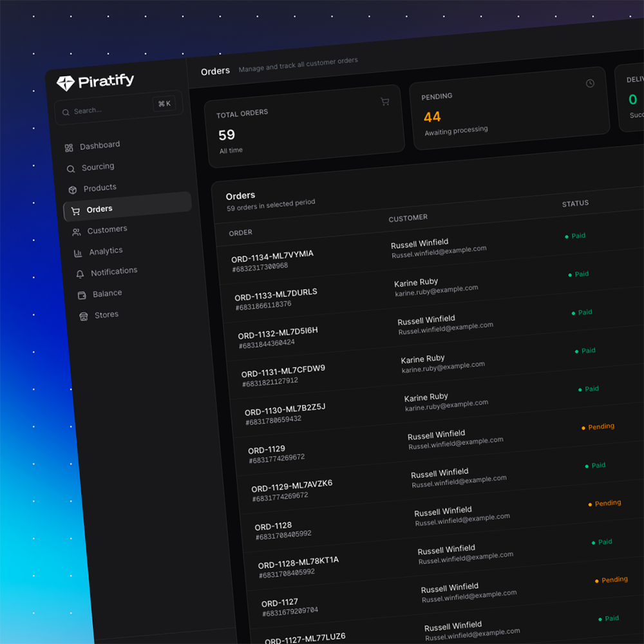Image resolution: width=644 pixels, height=644 pixels.
Task: Click Karine Ruby on the ORD-1131 row
Action: (x=422, y=359)
